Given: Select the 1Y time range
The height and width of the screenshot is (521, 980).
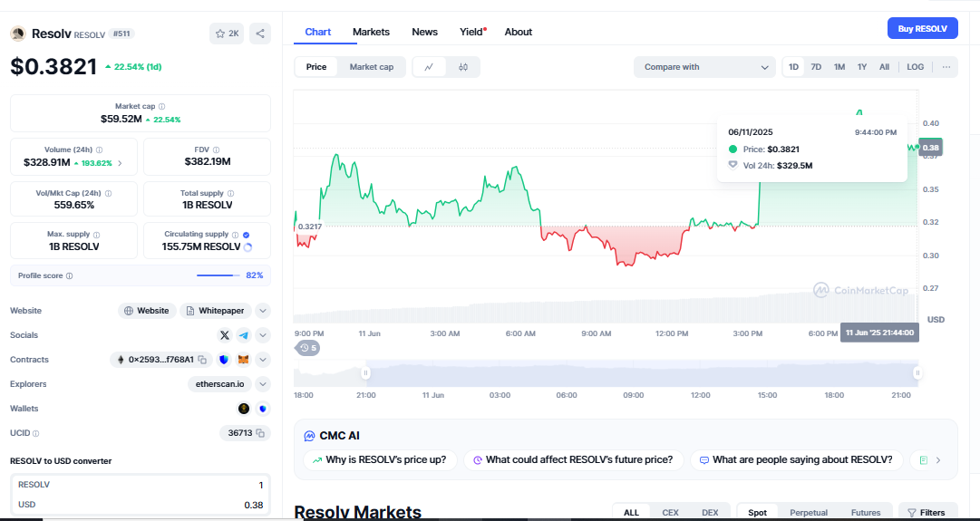Looking at the screenshot, I should pos(862,67).
